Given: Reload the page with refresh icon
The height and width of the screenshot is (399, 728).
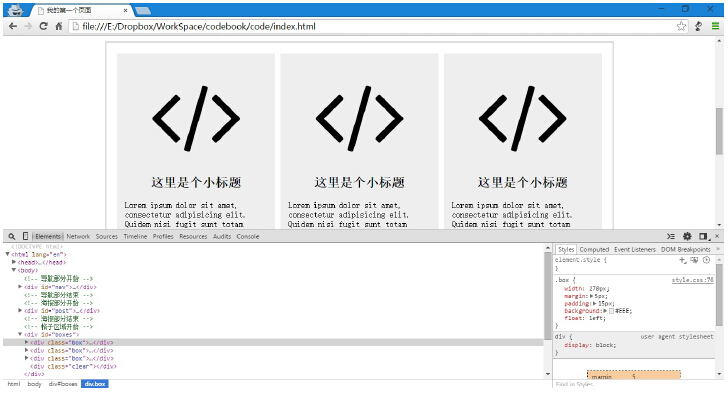Looking at the screenshot, I should (43, 26).
